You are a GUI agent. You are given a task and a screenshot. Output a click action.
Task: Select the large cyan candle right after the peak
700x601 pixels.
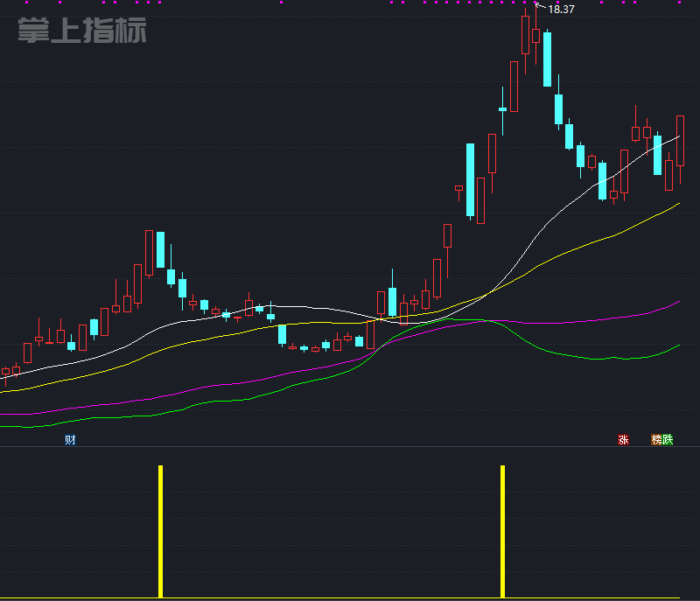tap(548, 59)
